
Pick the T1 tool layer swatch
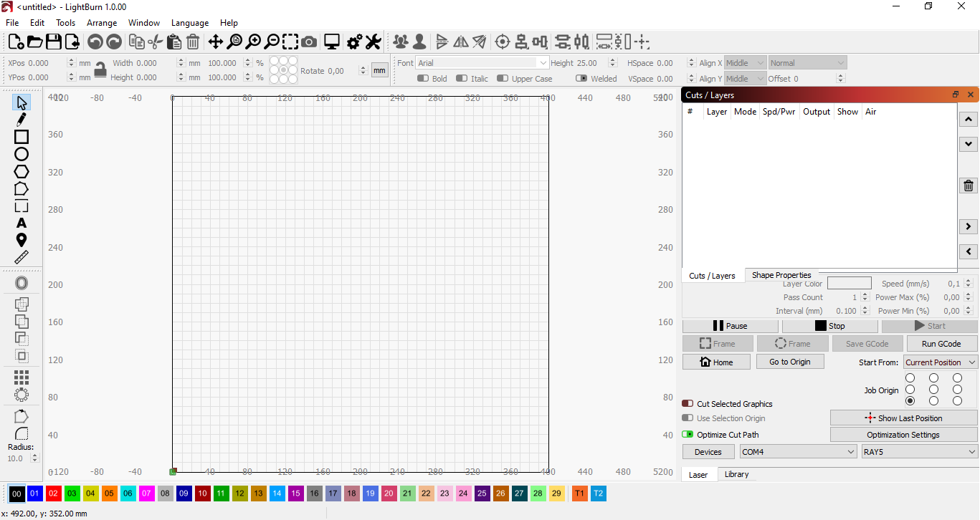[579, 493]
